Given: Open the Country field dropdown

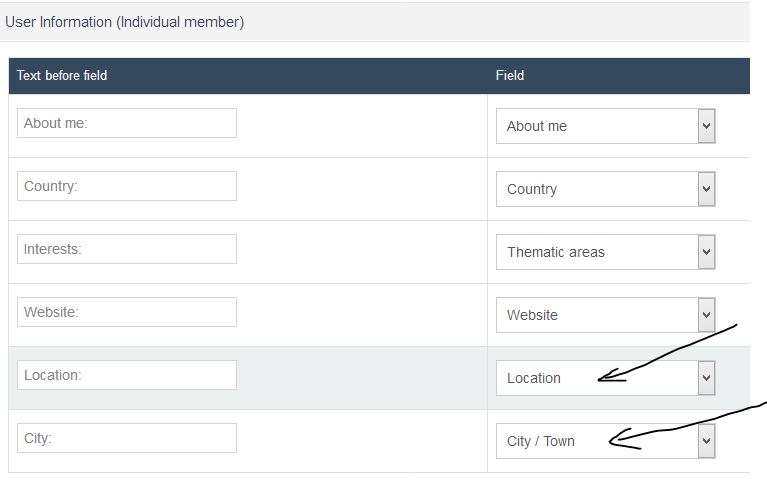Looking at the screenshot, I should pos(606,189).
